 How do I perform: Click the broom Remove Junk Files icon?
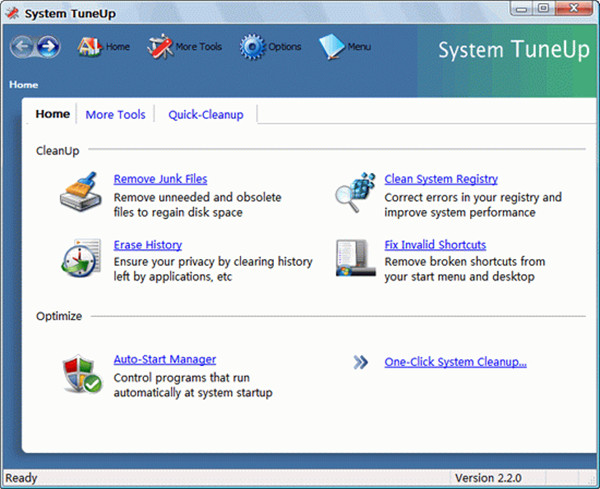[x=81, y=192]
